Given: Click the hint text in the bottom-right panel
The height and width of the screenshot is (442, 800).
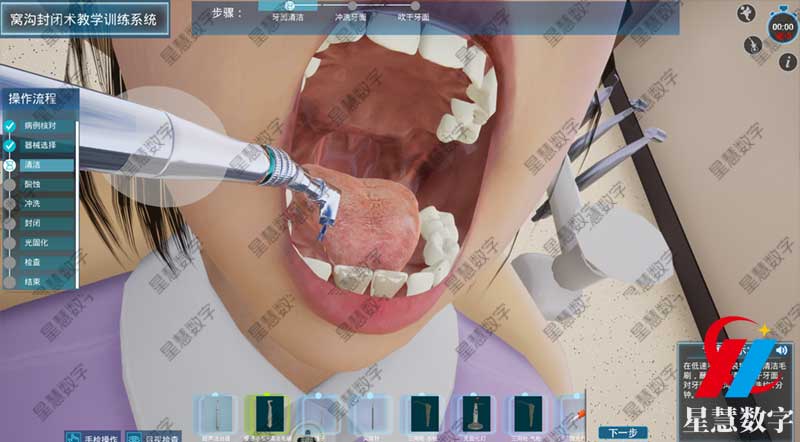Looking at the screenshot, I should pyautogui.click(x=734, y=380).
